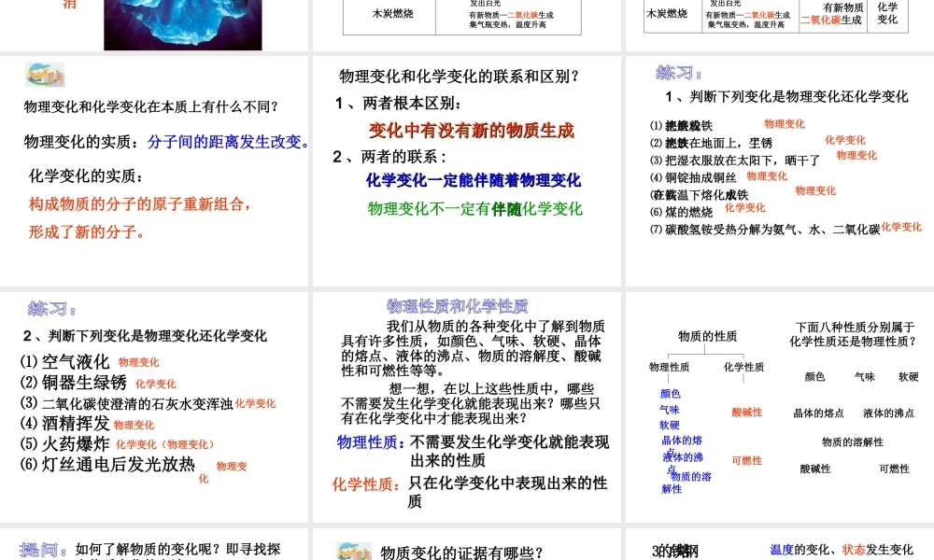The image size is (934, 560).
Task: Click the question 物理变化和化学变化在本质上有什么不同?
Action: 151,107
